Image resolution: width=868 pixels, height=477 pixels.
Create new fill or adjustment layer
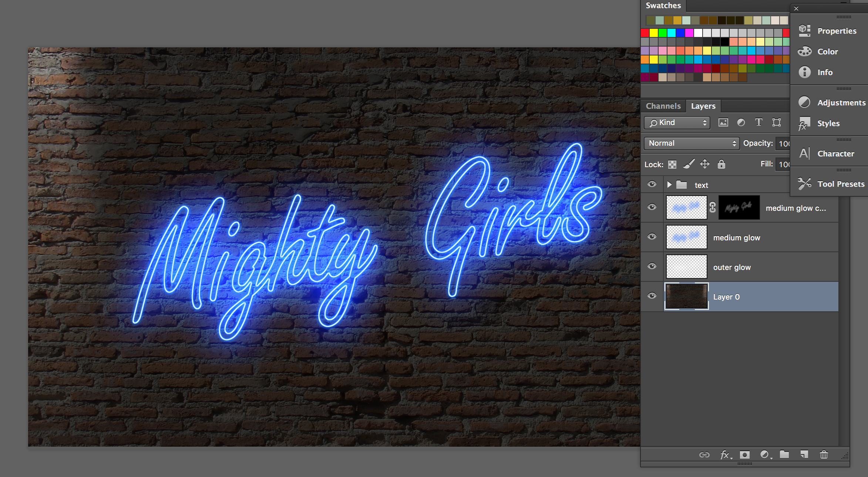pyautogui.click(x=765, y=455)
